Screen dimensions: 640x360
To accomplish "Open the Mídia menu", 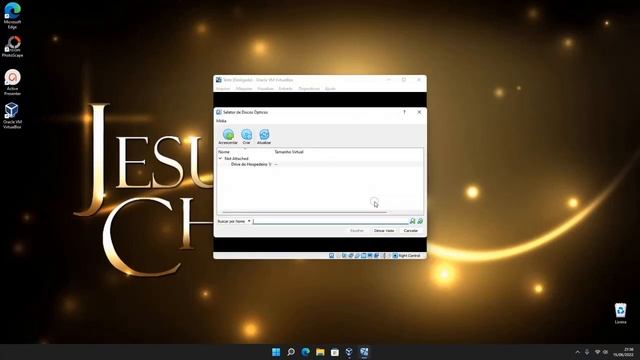I will tap(221, 121).
